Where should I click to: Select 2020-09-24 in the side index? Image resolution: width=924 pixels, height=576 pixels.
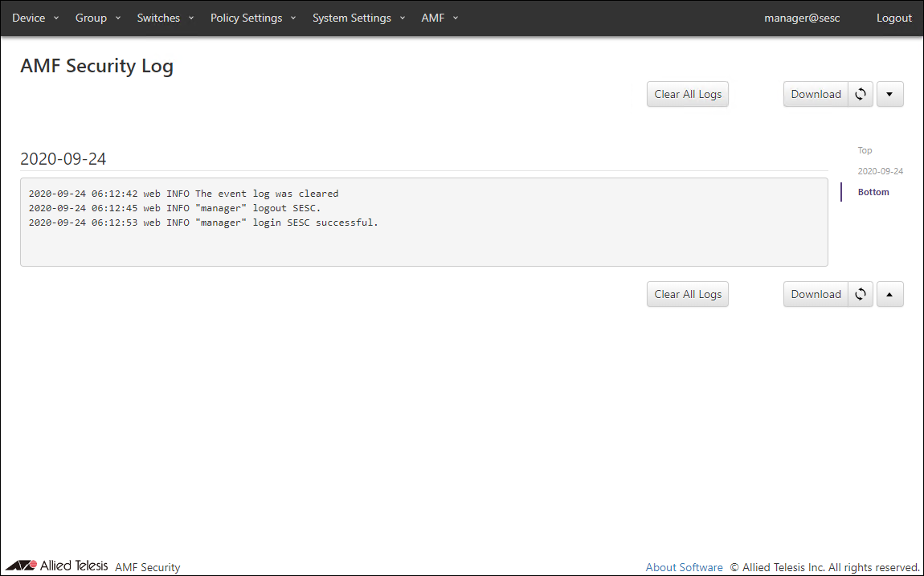(x=880, y=171)
